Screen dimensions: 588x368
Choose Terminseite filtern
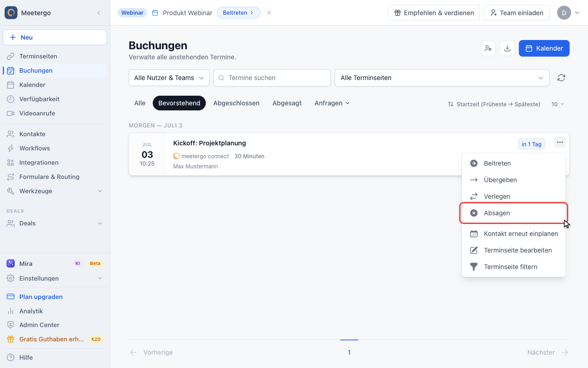[514, 267]
